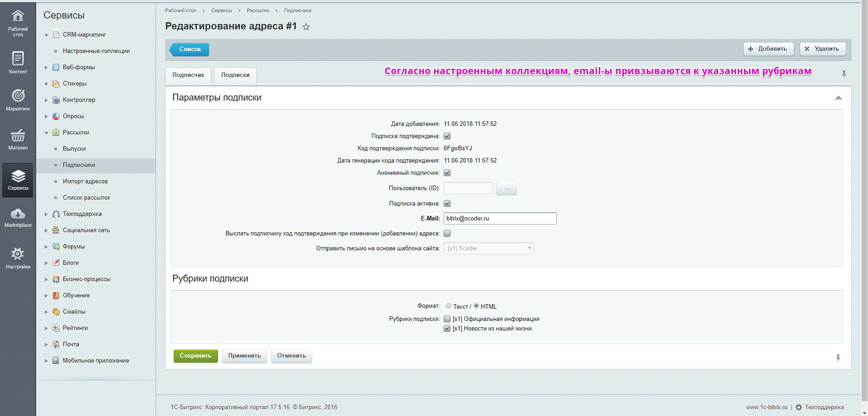868x416 pixels.
Task: Open the site template dropdown Scoder
Action: [x=489, y=249]
